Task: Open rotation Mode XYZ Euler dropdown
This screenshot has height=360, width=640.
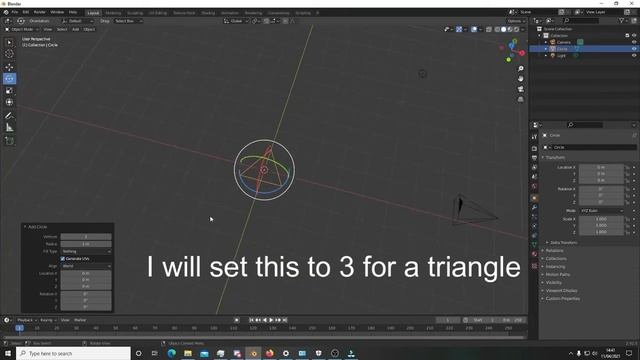Action: (602, 211)
